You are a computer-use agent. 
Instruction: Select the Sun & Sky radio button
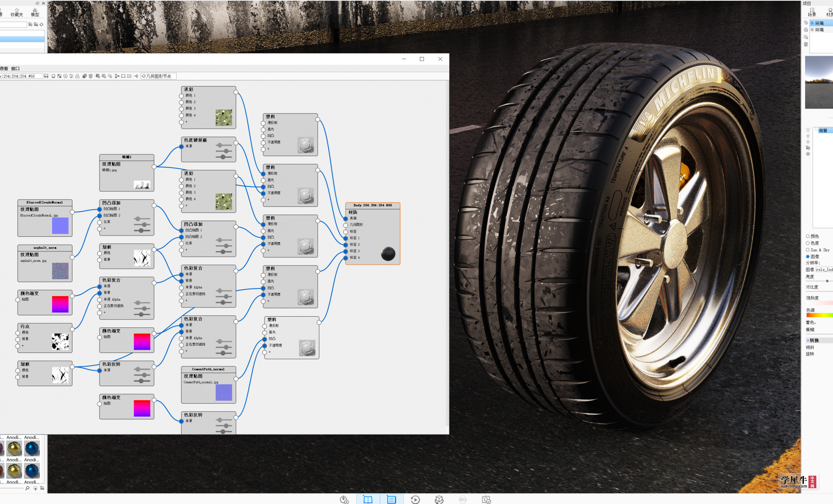[808, 250]
